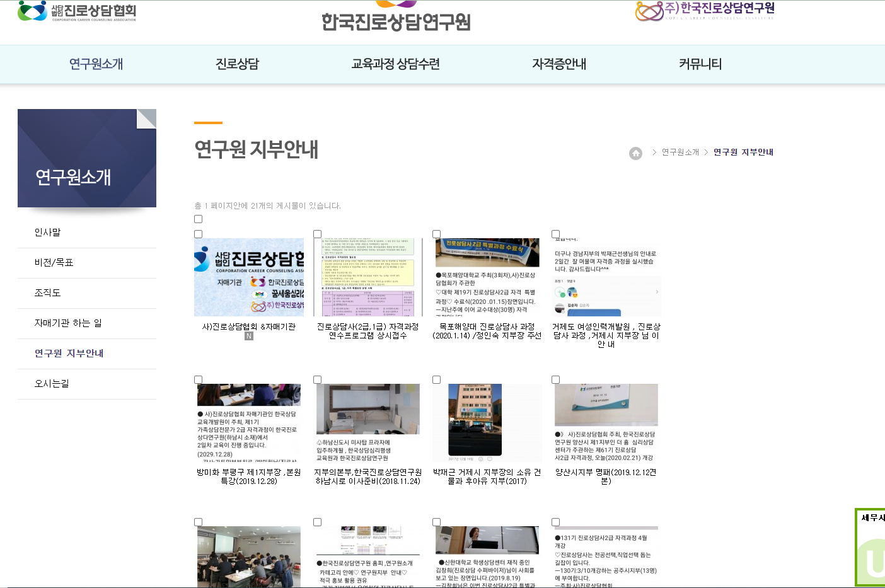
Task: Open the 진로상담 main menu
Action: (x=237, y=64)
